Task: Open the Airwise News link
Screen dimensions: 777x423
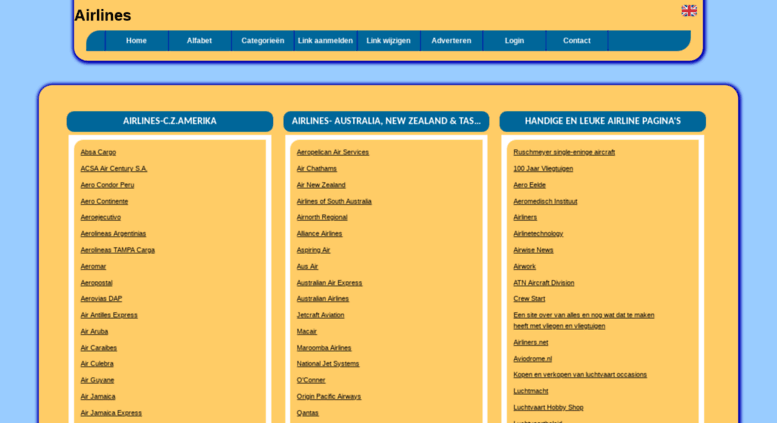Action: 533,250
